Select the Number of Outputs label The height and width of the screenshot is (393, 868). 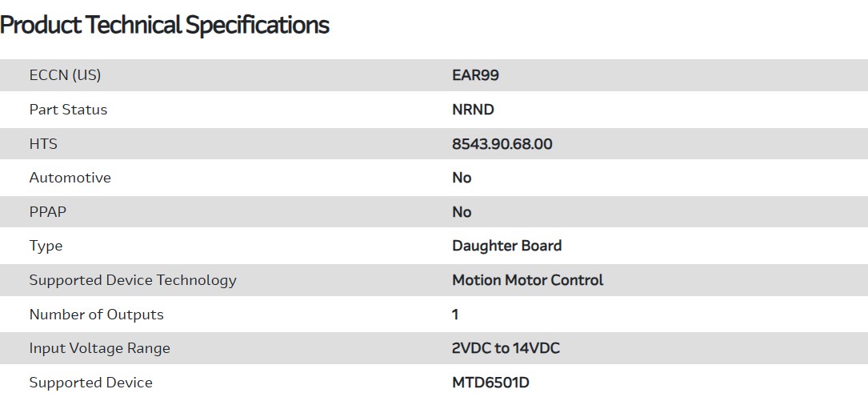point(96,315)
